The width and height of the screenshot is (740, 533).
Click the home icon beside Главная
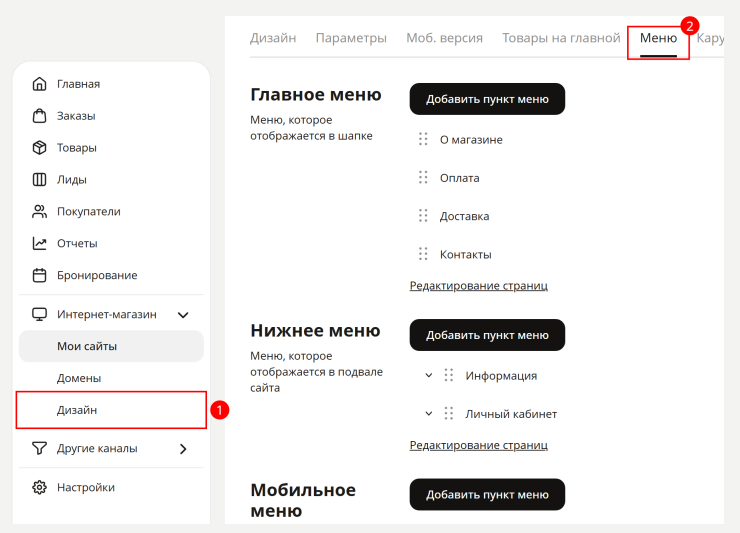[39, 84]
